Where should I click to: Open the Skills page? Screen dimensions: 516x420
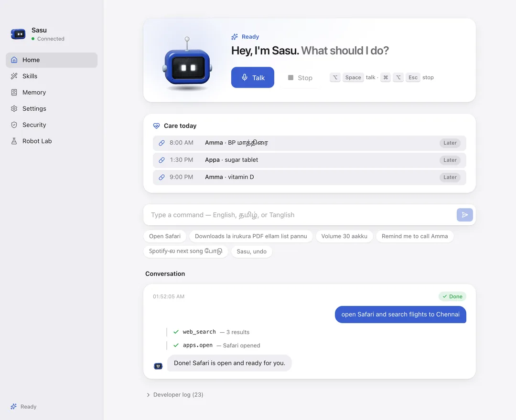tap(52, 76)
